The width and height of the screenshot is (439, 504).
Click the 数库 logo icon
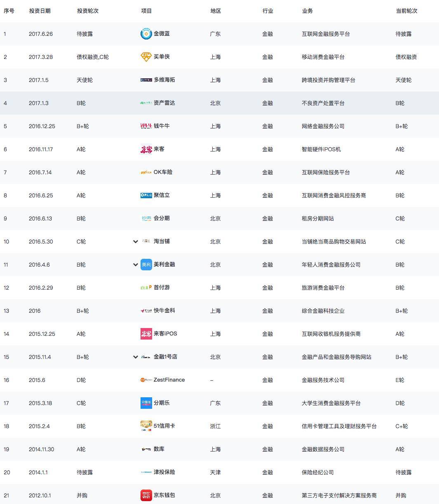pos(146,449)
